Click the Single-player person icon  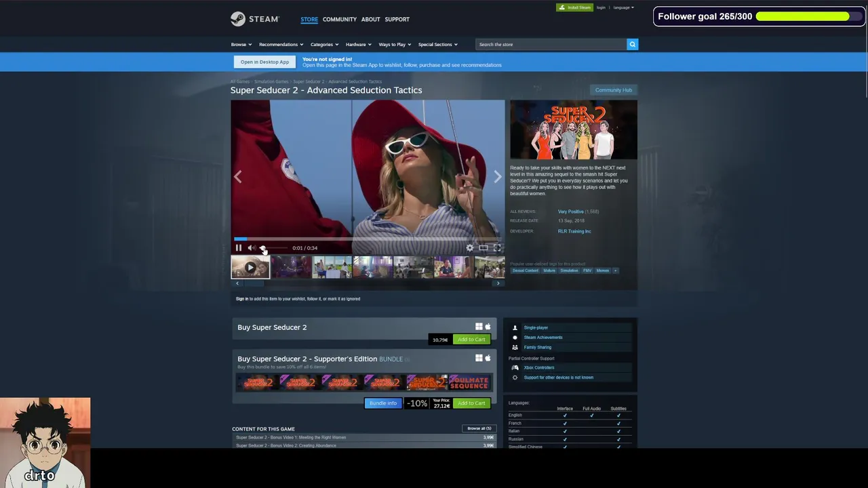pos(515,327)
